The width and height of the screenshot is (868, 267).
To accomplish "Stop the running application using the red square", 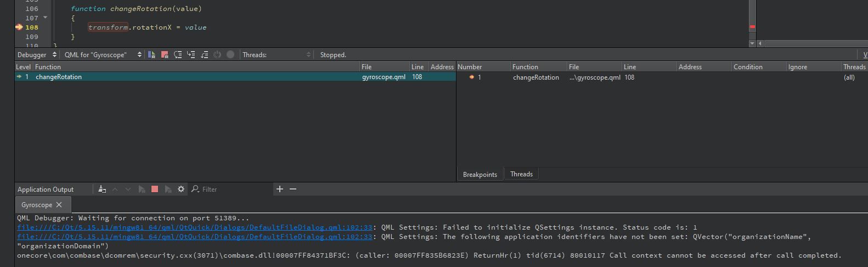I will pos(155,189).
